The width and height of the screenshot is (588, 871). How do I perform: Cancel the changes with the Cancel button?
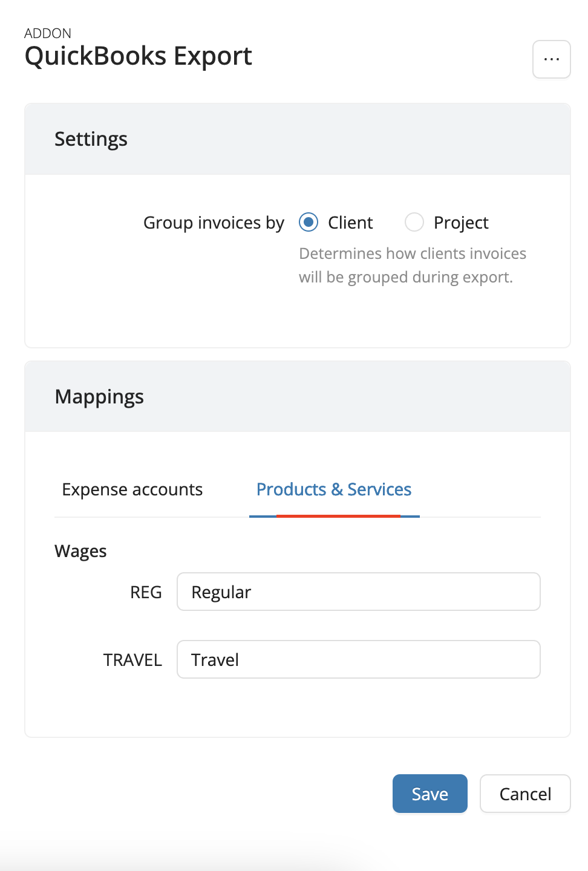[x=524, y=794]
